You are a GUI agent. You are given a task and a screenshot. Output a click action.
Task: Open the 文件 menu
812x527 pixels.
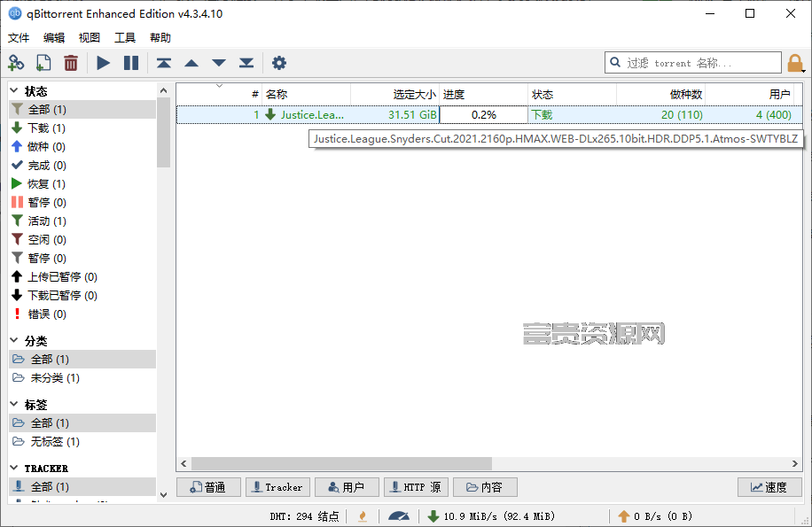coord(19,38)
